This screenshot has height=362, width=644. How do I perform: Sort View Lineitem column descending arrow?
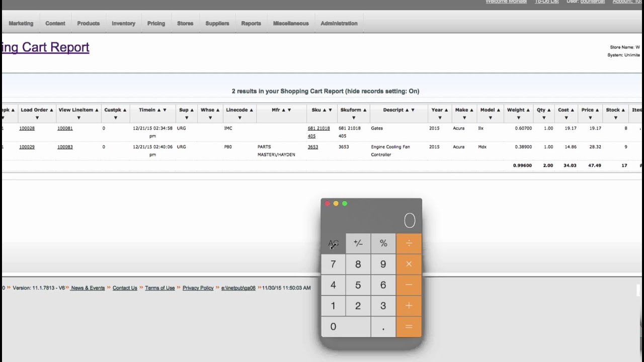[x=78, y=118]
